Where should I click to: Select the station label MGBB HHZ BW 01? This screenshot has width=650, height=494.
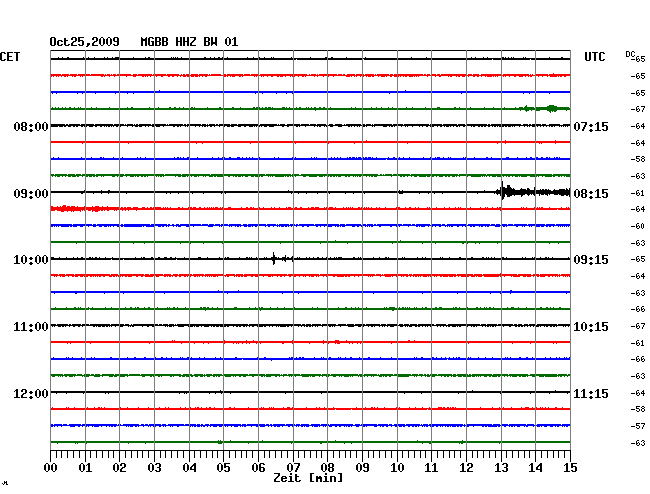click(x=189, y=42)
